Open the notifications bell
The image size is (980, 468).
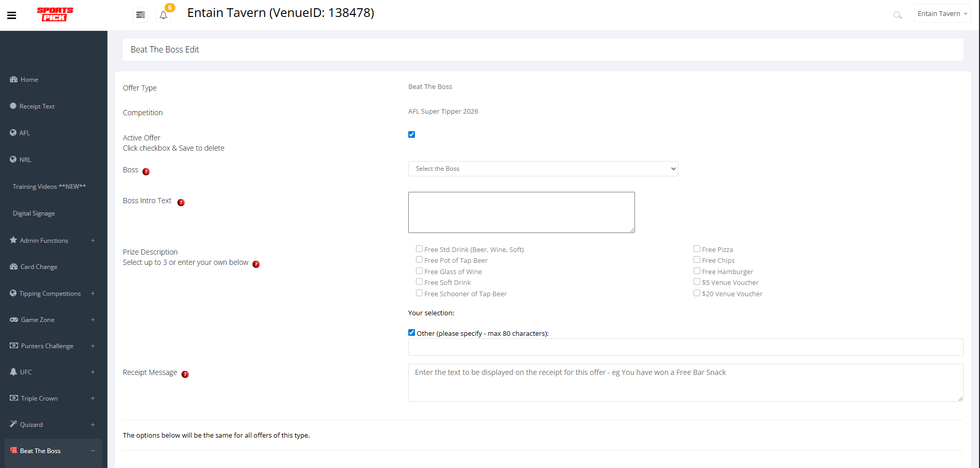[164, 15]
